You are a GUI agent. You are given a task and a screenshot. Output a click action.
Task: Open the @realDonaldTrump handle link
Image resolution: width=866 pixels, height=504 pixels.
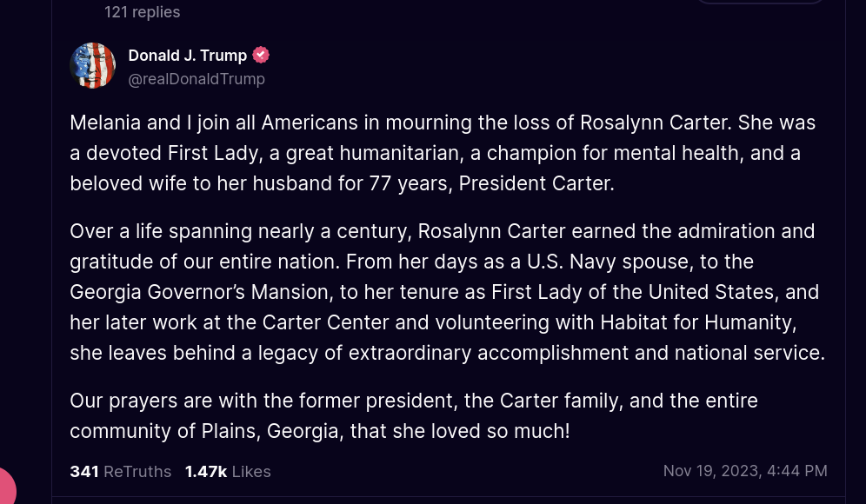(x=197, y=79)
